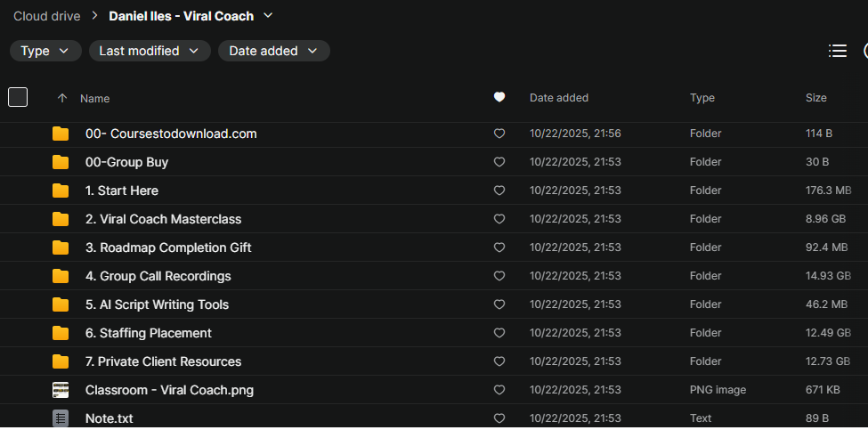Click the sort direction arrow beside Name
Screen dimensions: 868x430
coord(61,98)
